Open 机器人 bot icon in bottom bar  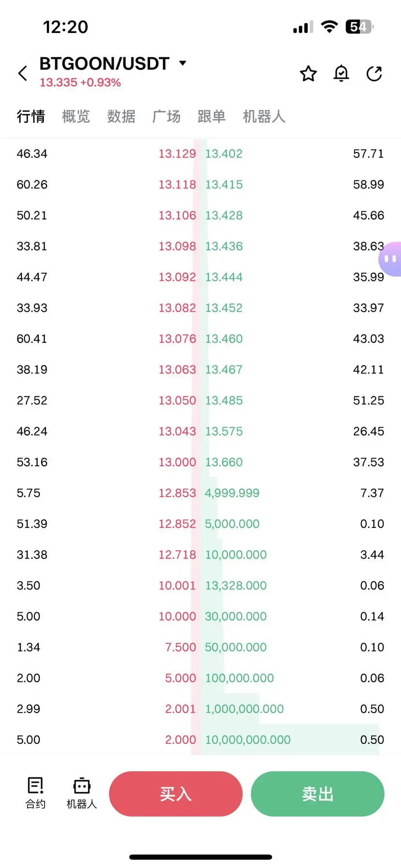81,793
